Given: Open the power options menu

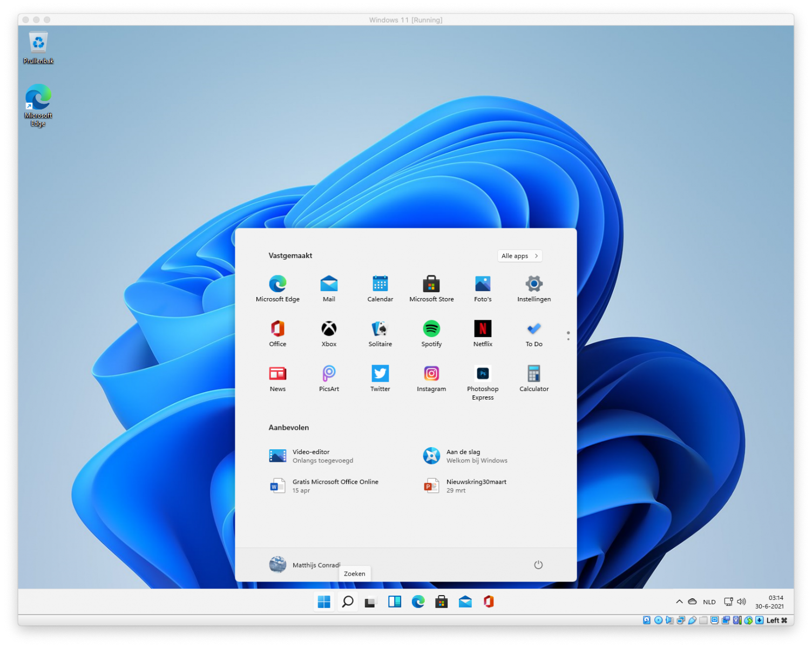Looking at the screenshot, I should [x=538, y=565].
